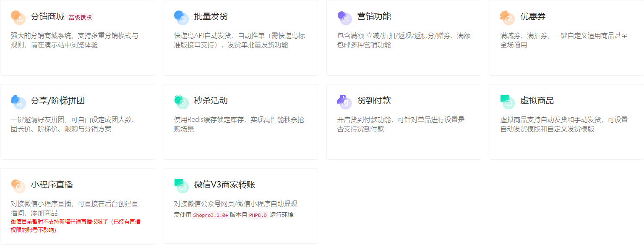
Task: Click the purple 货到付款 card icon
Action: pos(344,101)
